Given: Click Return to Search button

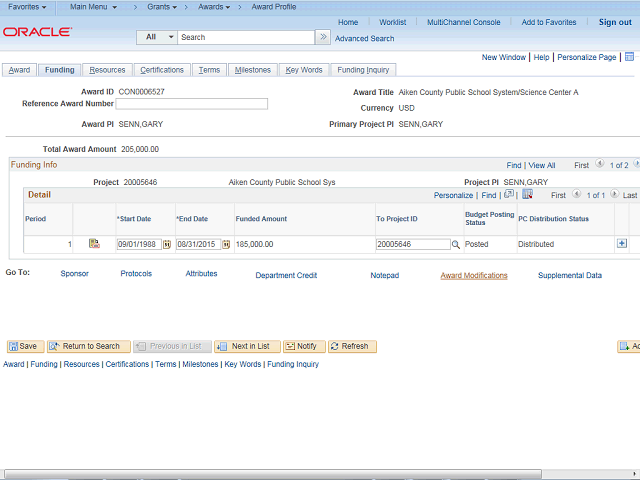Looking at the screenshot, I should pyautogui.click(x=89, y=347).
